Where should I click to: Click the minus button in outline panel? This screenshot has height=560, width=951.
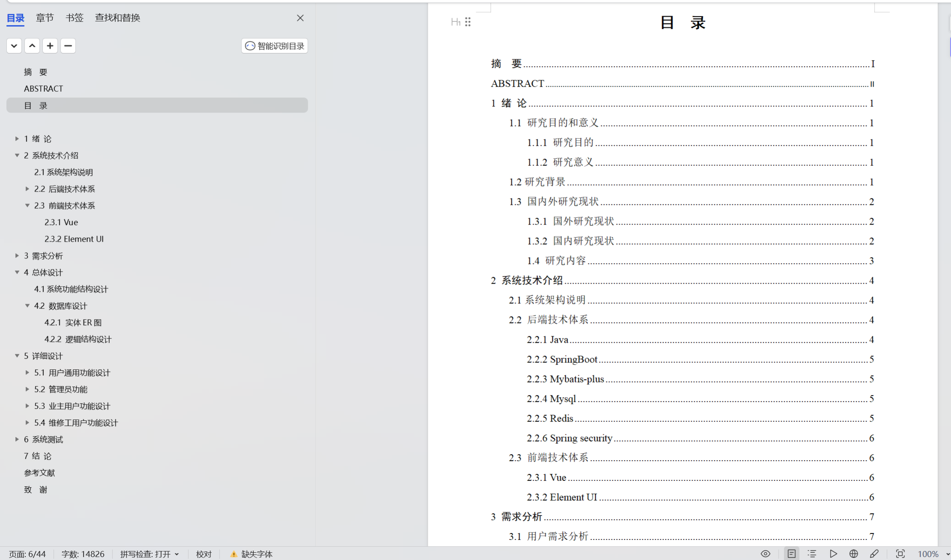[68, 46]
